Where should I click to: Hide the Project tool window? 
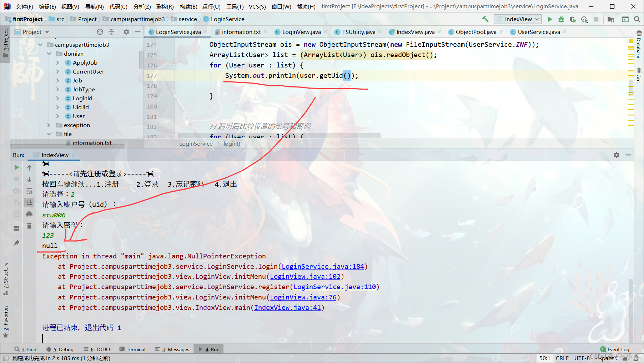click(x=138, y=32)
